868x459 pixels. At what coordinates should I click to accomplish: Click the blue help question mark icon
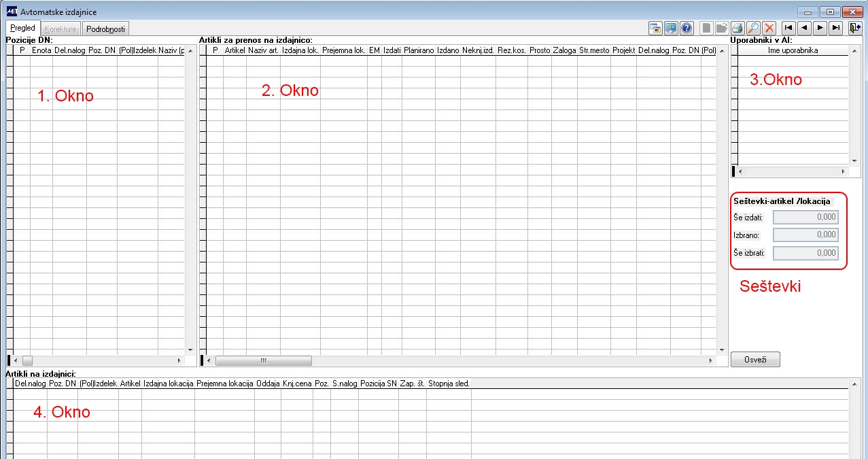click(x=687, y=28)
